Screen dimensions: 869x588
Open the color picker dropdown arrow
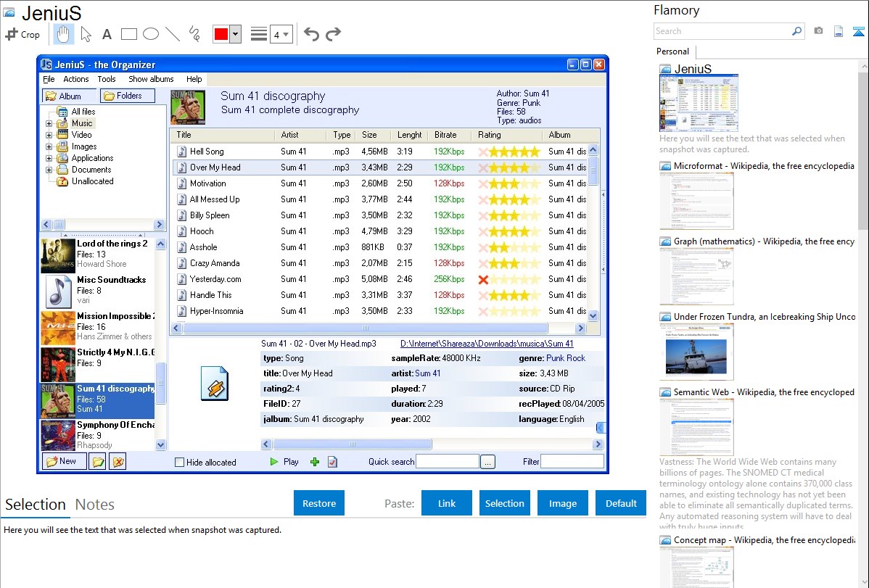tap(235, 34)
